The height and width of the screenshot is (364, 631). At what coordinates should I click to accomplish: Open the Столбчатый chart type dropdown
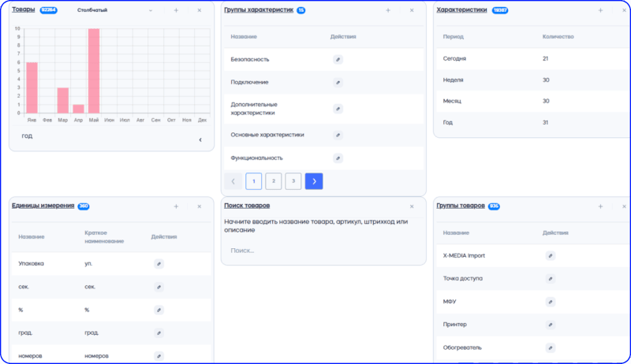point(150,10)
